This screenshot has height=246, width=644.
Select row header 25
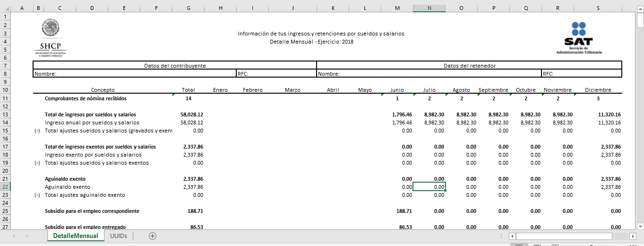[5, 211]
